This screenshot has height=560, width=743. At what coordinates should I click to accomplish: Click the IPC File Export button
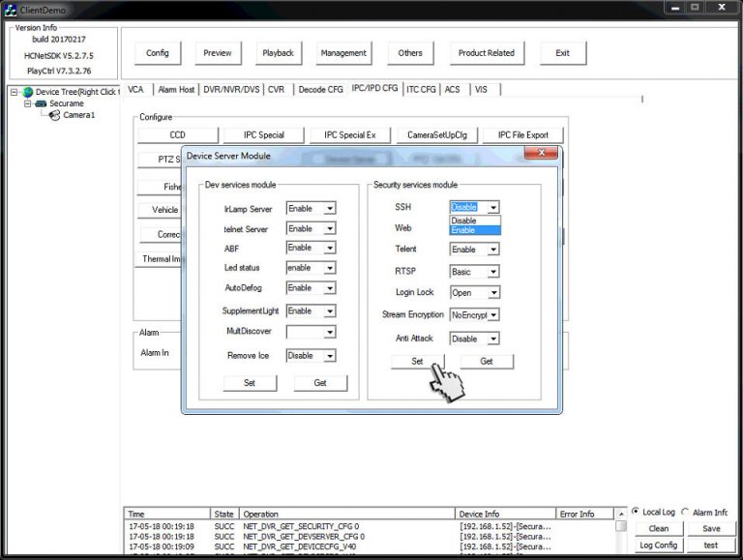pos(523,135)
